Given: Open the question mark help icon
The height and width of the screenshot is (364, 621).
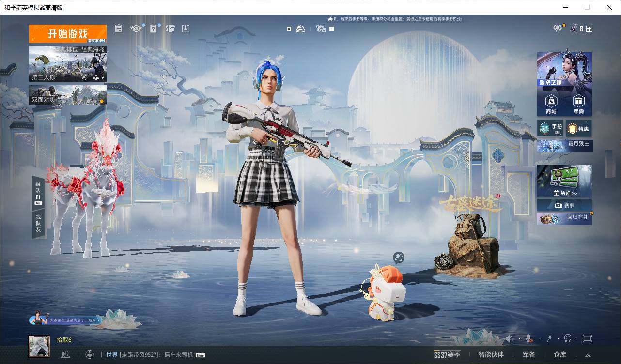Looking at the screenshot, I should (x=154, y=29).
